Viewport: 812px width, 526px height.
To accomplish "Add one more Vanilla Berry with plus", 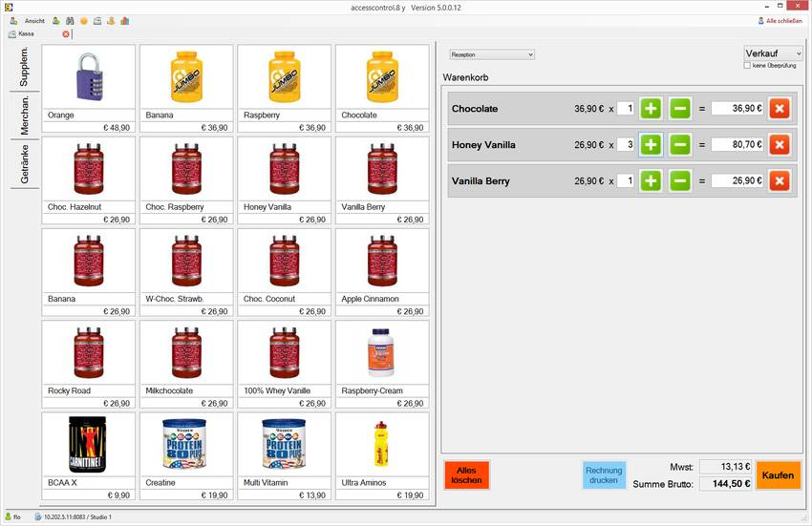I will (x=651, y=181).
